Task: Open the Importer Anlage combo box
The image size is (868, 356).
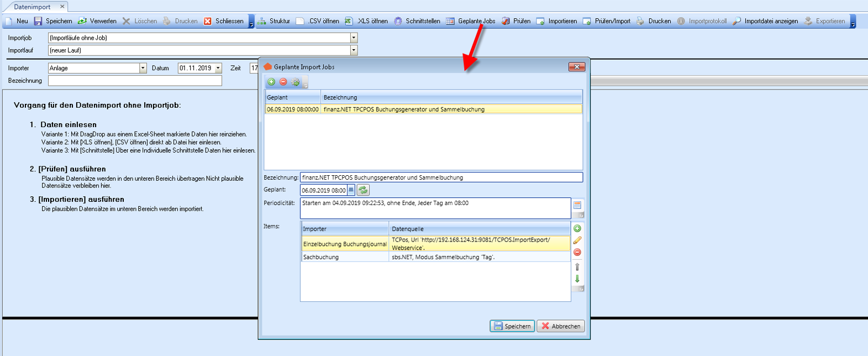Action: (x=143, y=68)
